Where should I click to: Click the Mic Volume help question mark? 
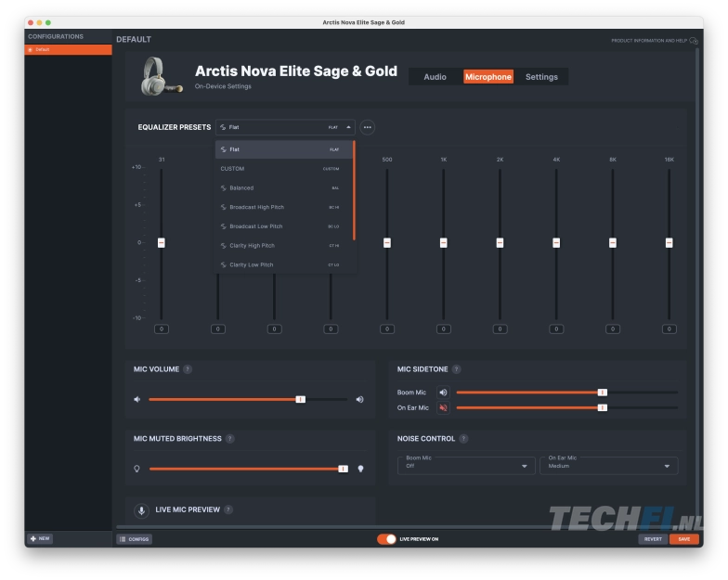188,369
